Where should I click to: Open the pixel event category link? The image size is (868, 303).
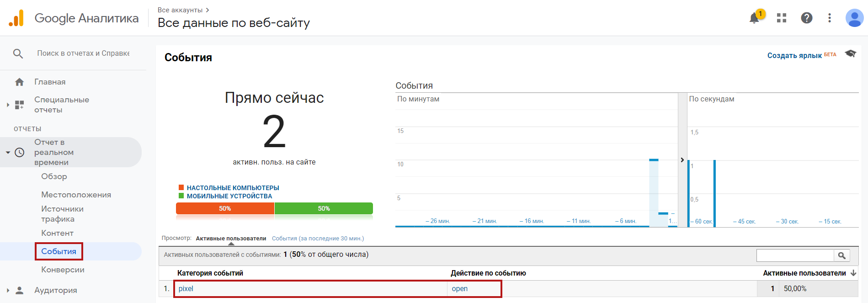click(x=186, y=289)
